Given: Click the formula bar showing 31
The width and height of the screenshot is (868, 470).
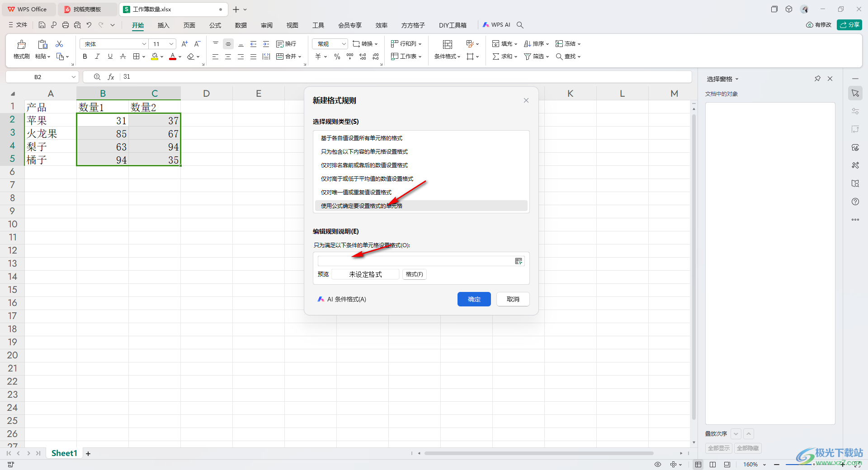Looking at the screenshot, I should tap(406, 77).
